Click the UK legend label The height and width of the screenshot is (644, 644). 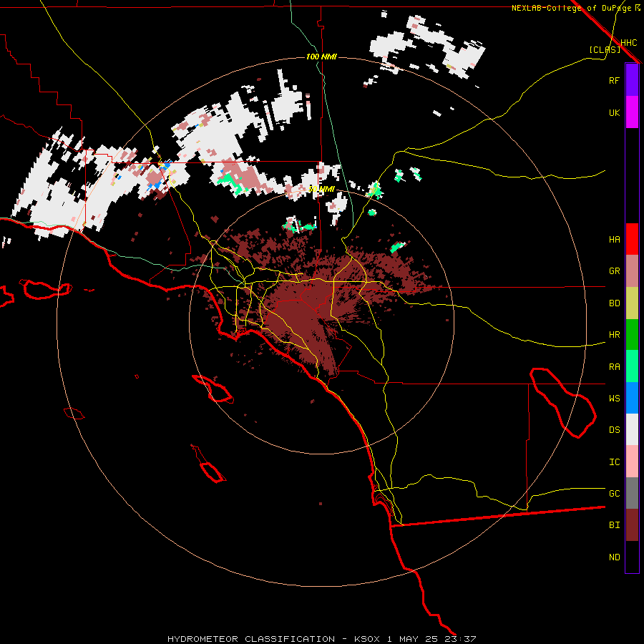(614, 112)
